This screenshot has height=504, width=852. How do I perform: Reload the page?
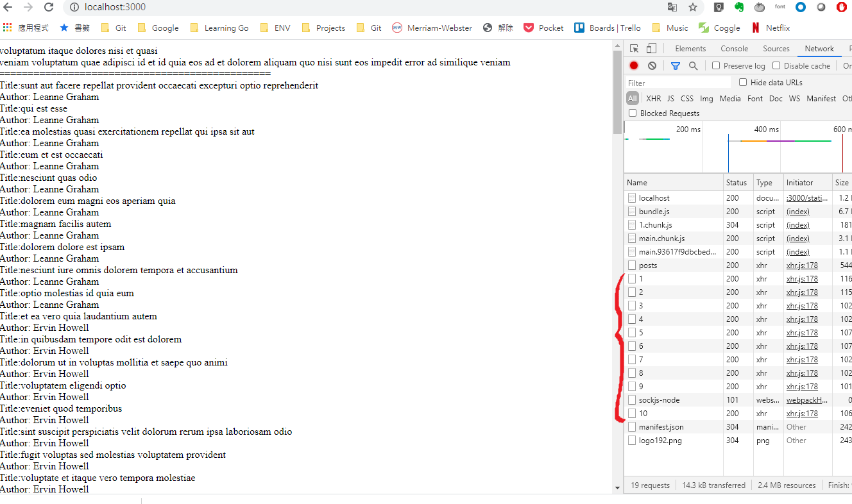(49, 8)
